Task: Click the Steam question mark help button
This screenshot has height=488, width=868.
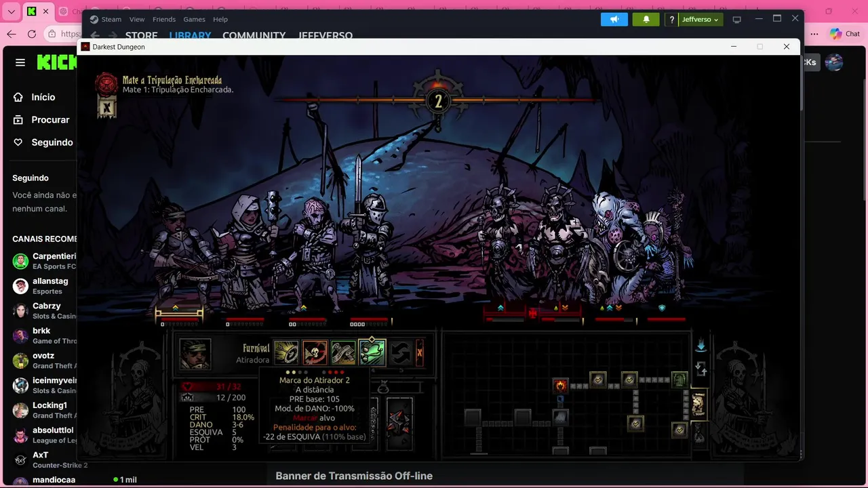Action: [x=671, y=20]
